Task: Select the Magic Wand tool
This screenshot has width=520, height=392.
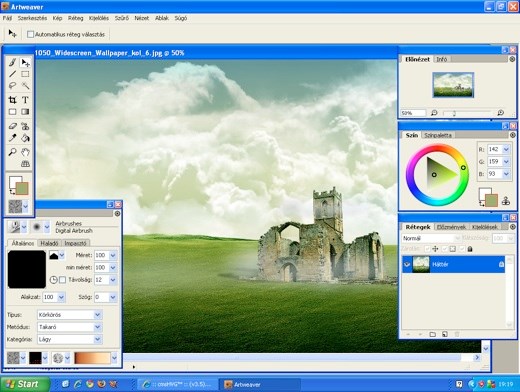Action: tap(25, 86)
